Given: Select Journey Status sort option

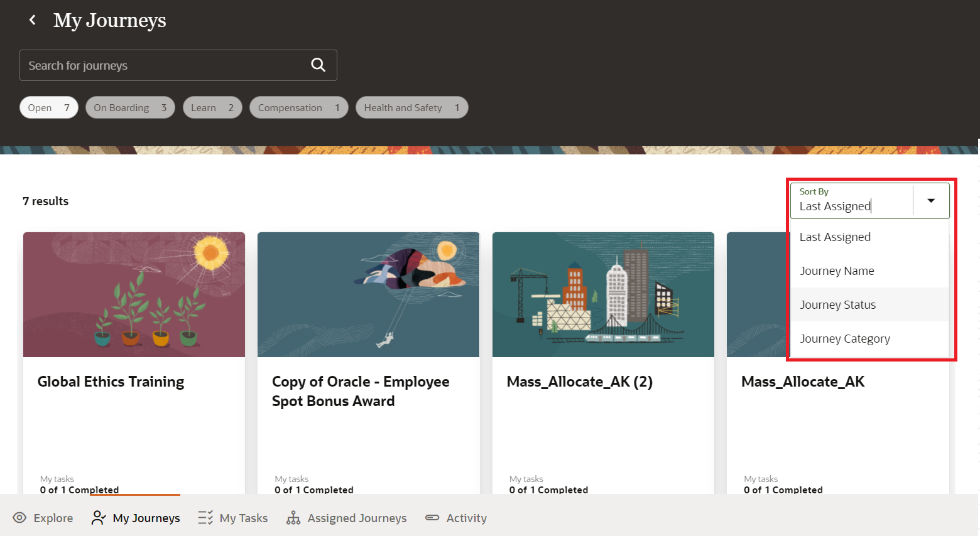Looking at the screenshot, I should pos(869,304).
